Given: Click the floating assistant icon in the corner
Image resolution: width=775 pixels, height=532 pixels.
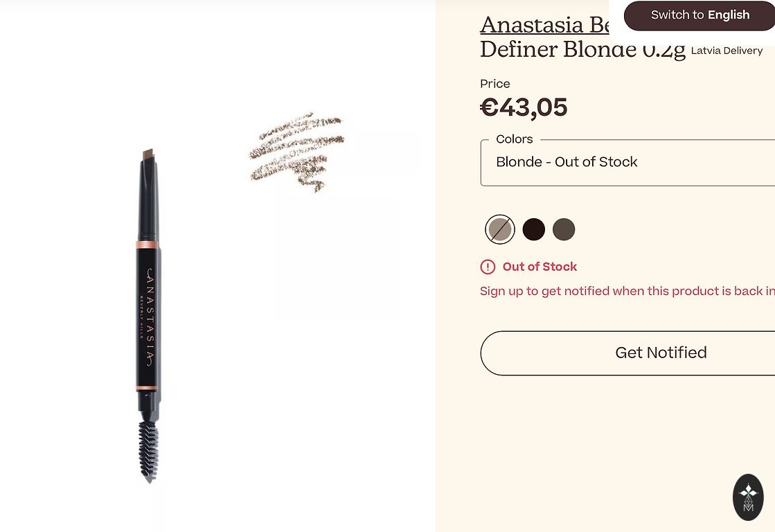Looking at the screenshot, I should [x=748, y=497].
